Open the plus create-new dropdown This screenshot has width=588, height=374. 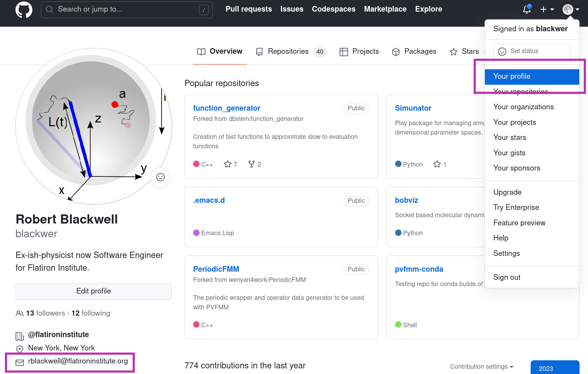point(547,9)
